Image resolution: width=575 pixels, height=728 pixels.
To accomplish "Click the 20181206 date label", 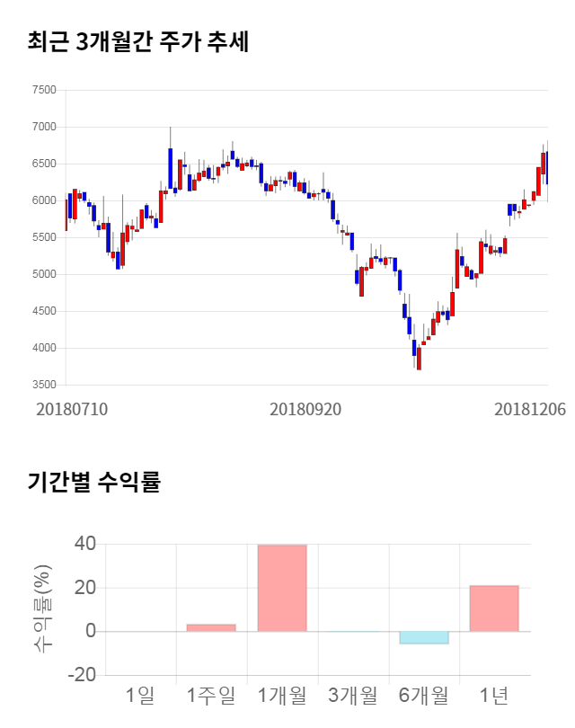I will pyautogui.click(x=530, y=409).
